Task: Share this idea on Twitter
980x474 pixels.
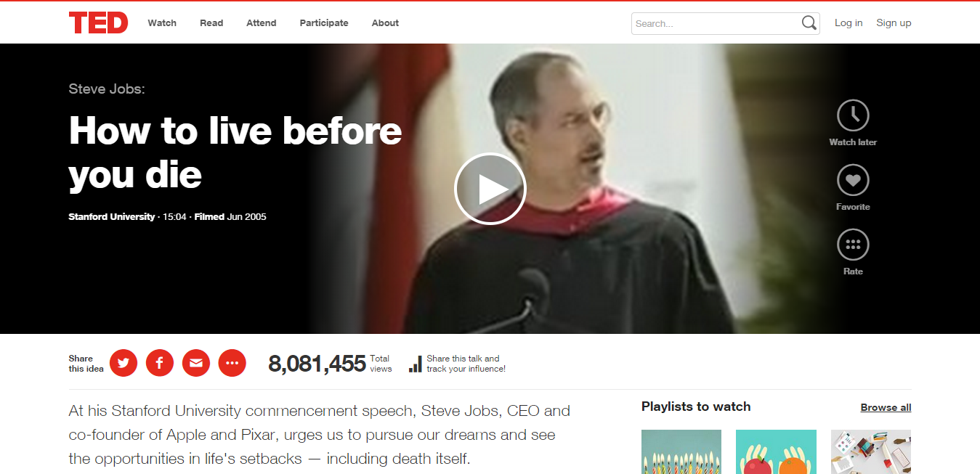Action: (x=123, y=363)
